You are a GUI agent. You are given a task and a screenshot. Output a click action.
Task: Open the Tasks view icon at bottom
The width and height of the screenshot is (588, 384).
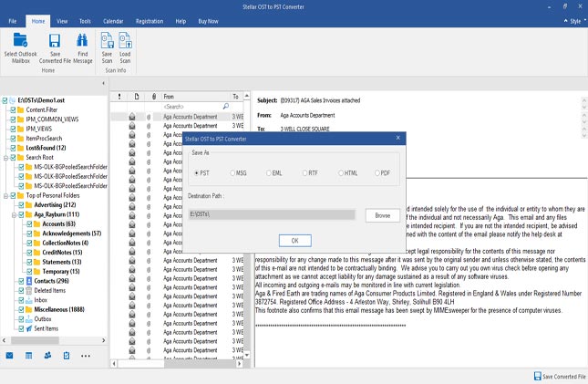pyautogui.click(x=67, y=355)
